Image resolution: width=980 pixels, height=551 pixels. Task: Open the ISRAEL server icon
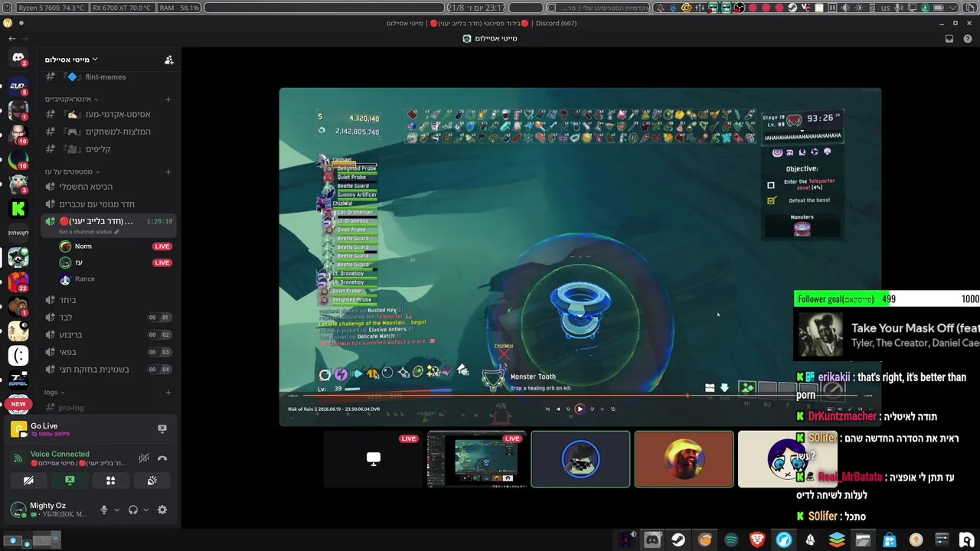pos(18,379)
